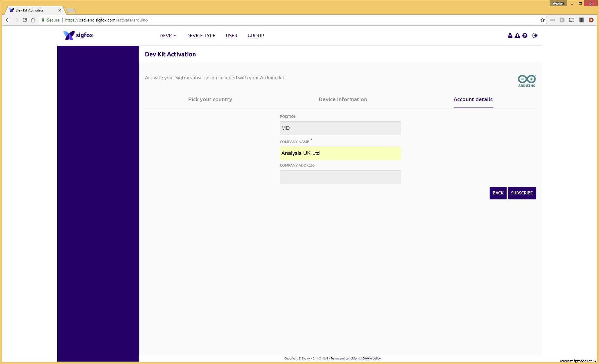This screenshot has height=364, width=599.
Task: Open the user account profile icon
Action: [x=510, y=35]
